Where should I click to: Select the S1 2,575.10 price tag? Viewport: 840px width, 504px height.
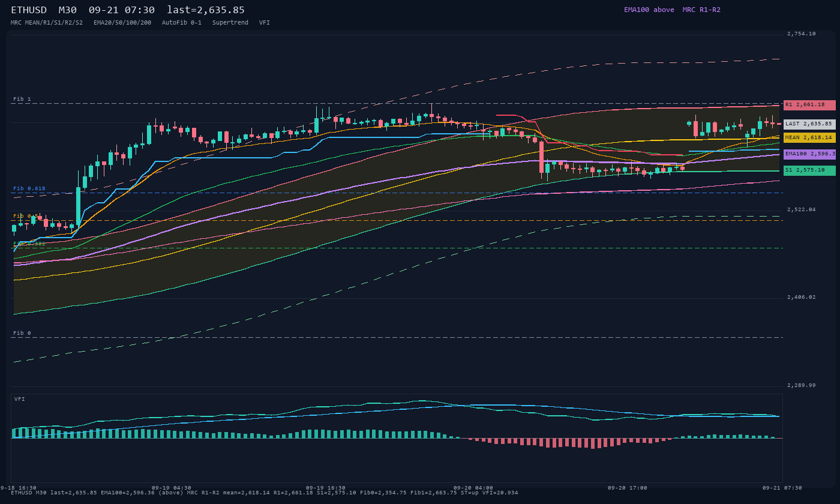tap(809, 170)
